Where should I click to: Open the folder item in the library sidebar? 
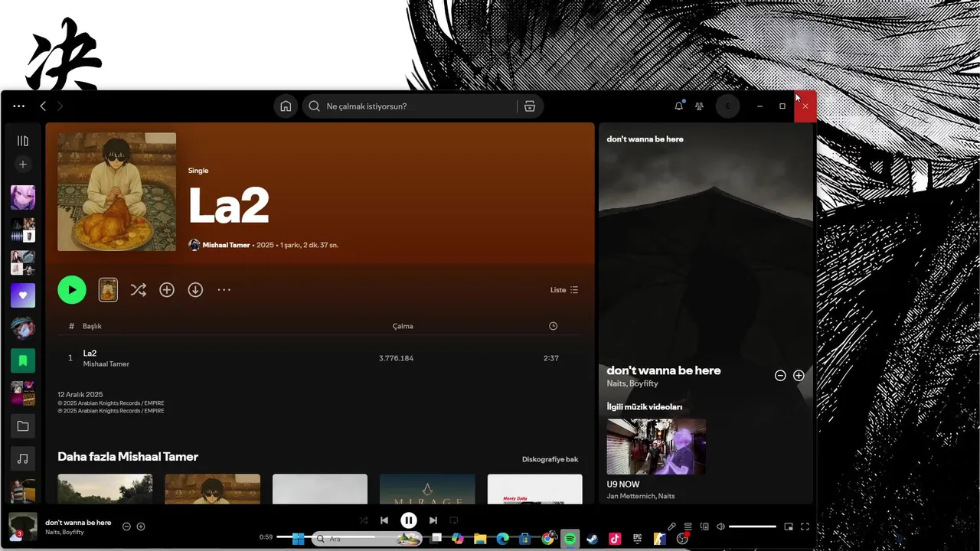pyautogui.click(x=23, y=426)
